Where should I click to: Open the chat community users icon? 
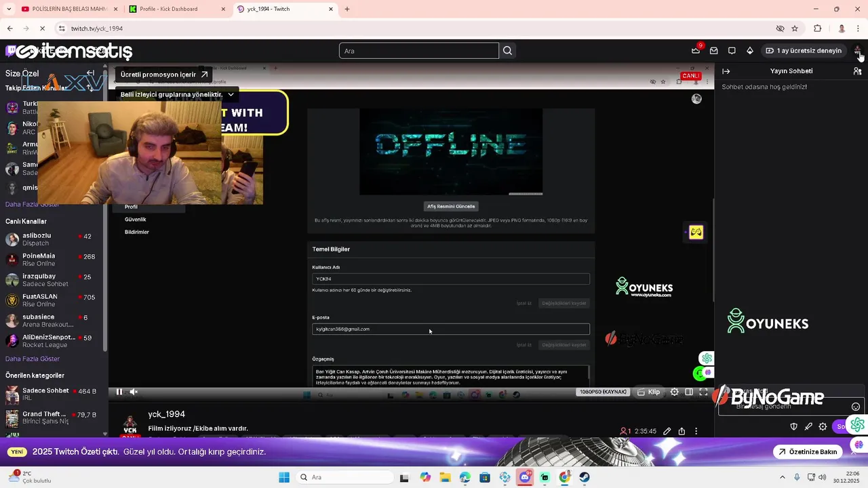(x=857, y=71)
